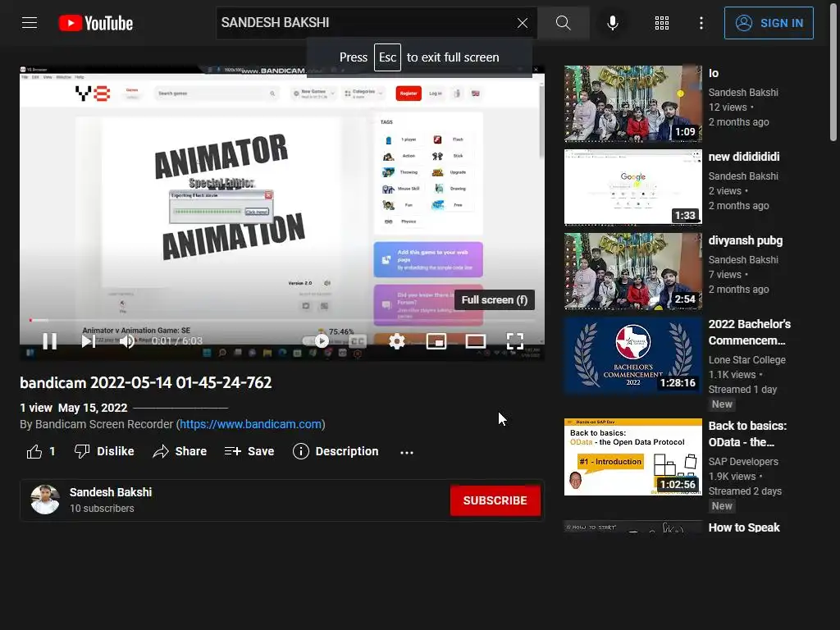
Task: Open the 'new didididi' video thumbnail
Action: tap(632, 187)
